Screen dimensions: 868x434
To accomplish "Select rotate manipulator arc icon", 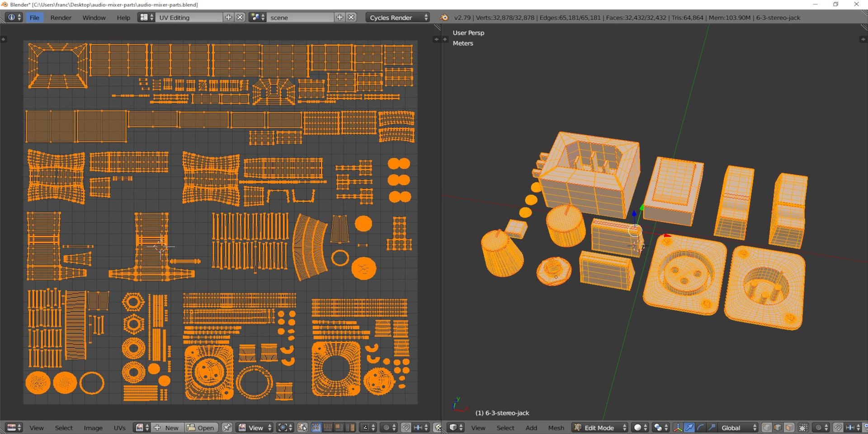I will [x=701, y=427].
